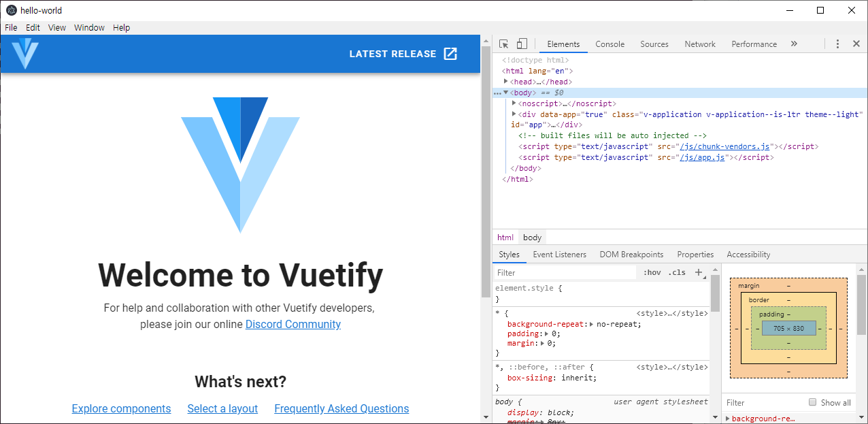868x424 pixels.
Task: Click the body breadcrumb item
Action: click(533, 238)
